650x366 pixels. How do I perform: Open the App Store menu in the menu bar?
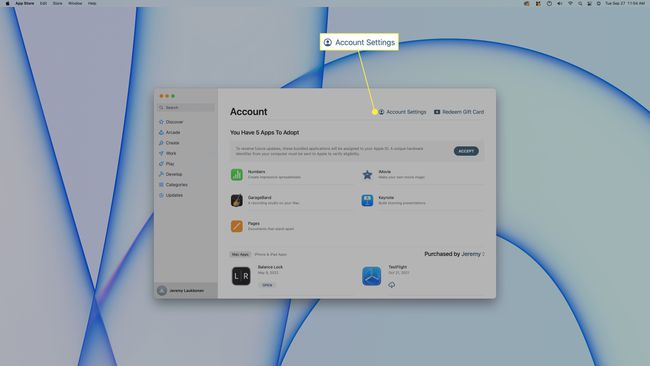tap(25, 3)
